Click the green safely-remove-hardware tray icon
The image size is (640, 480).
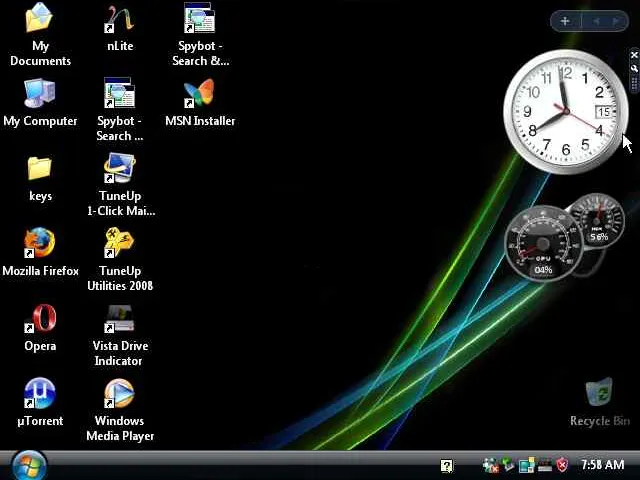click(508, 464)
